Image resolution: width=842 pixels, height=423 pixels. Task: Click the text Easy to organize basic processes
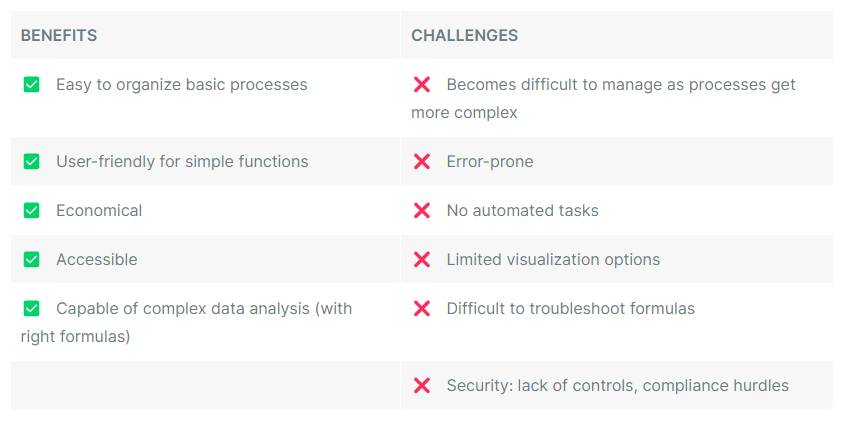pyautogui.click(x=182, y=85)
